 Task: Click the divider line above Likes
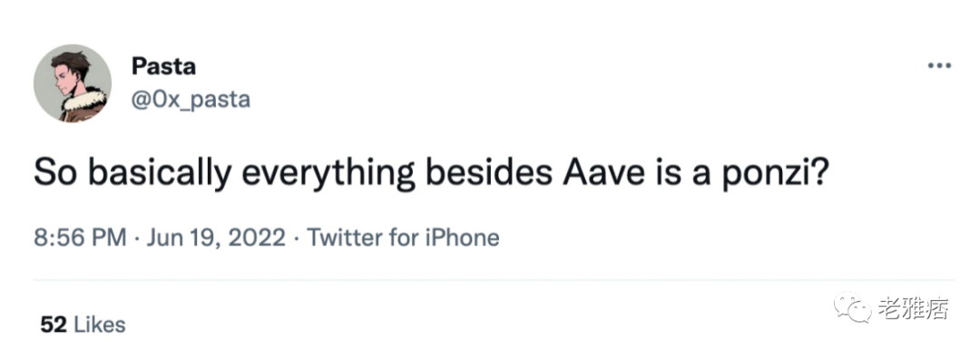494,280
